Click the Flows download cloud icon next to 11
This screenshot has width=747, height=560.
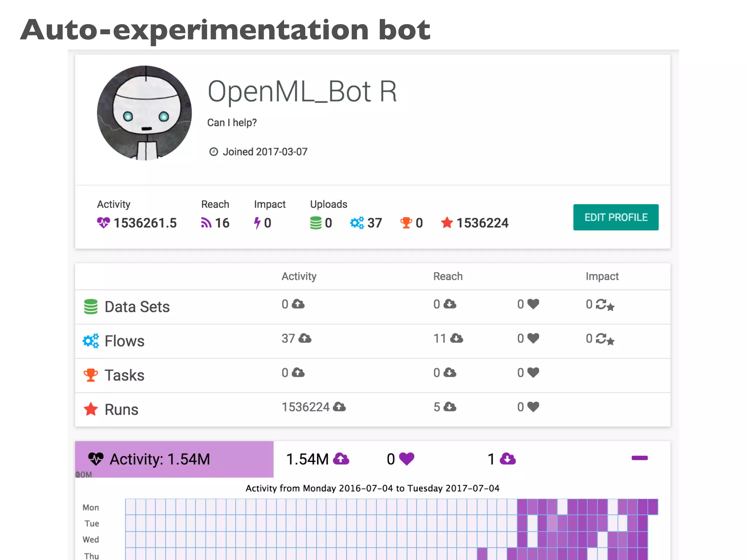(457, 338)
